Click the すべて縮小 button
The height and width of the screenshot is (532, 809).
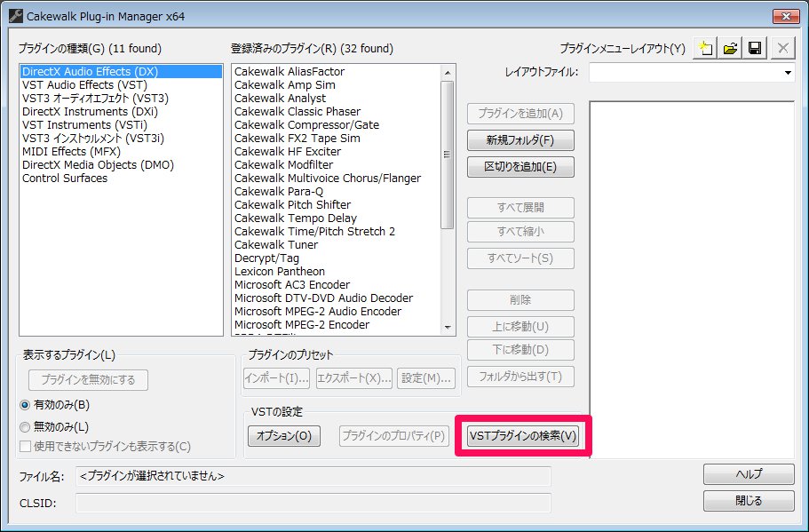[x=520, y=232]
